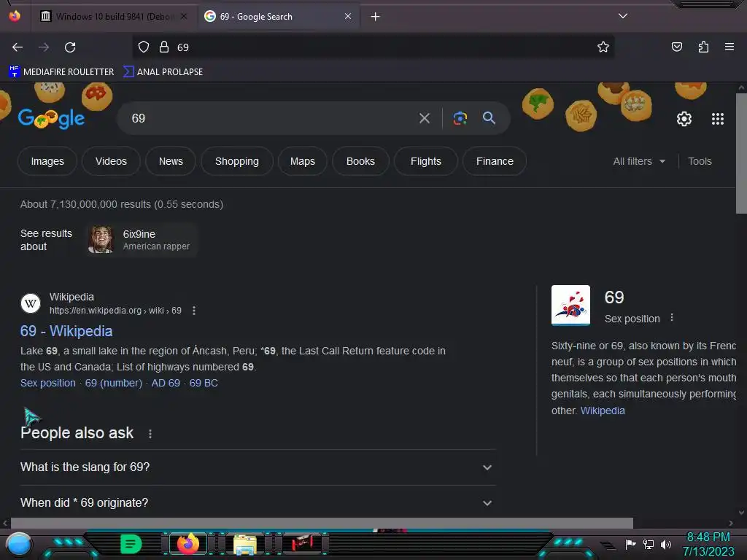Click Firefox in the taskbar
The image size is (747, 560).
pyautogui.click(x=187, y=544)
